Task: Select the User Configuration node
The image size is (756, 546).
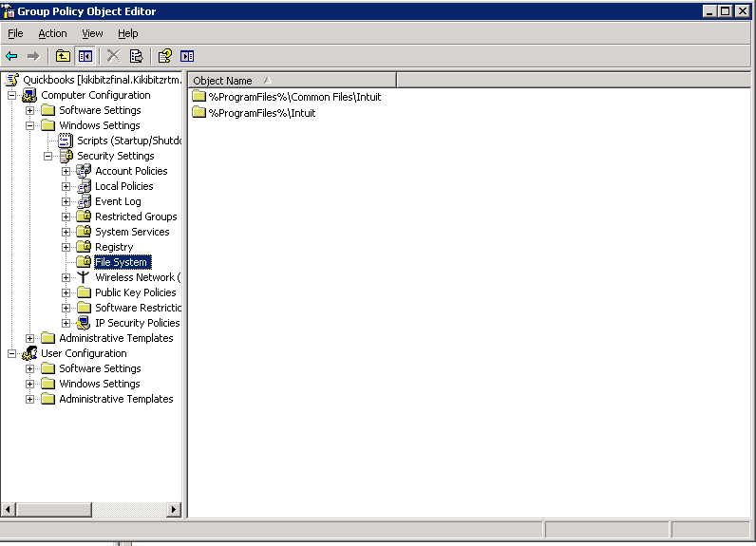Action: [83, 353]
